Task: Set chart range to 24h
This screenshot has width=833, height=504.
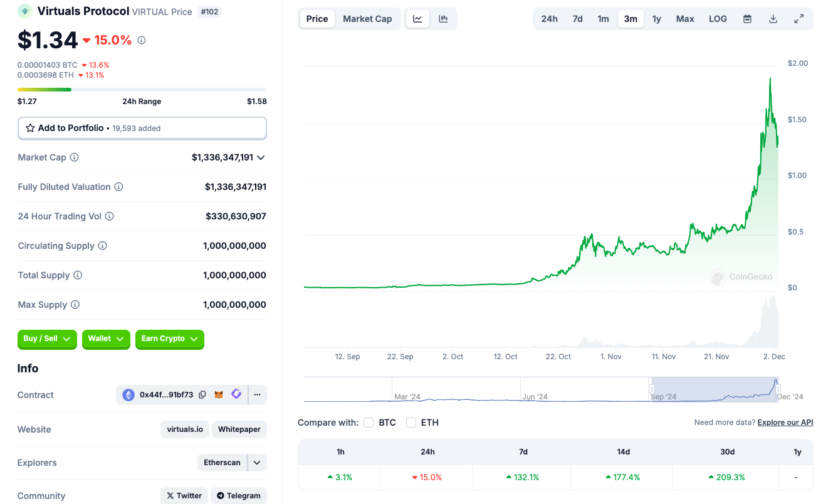Action: click(549, 19)
